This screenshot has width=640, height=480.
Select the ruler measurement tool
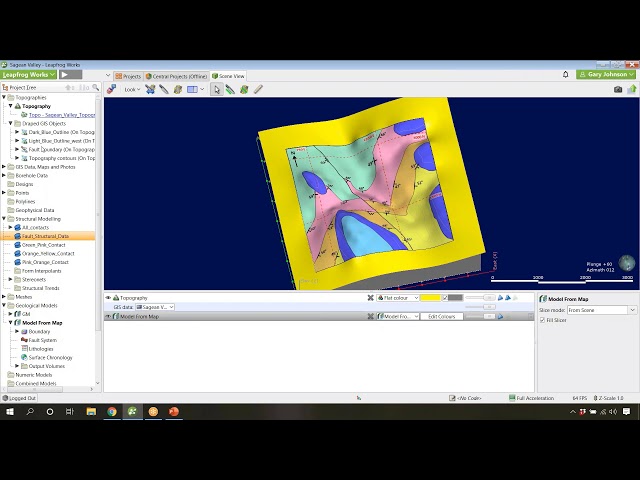(x=258, y=89)
